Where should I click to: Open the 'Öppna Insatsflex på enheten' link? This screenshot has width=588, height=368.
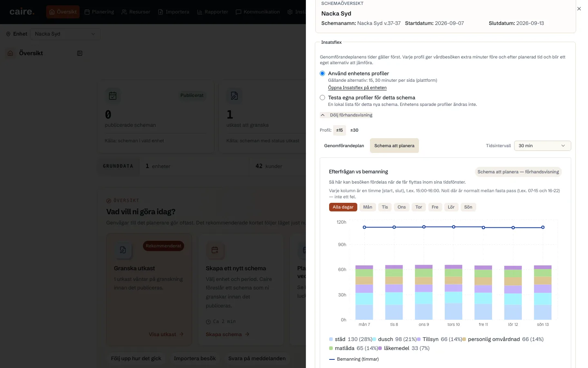coord(357,88)
